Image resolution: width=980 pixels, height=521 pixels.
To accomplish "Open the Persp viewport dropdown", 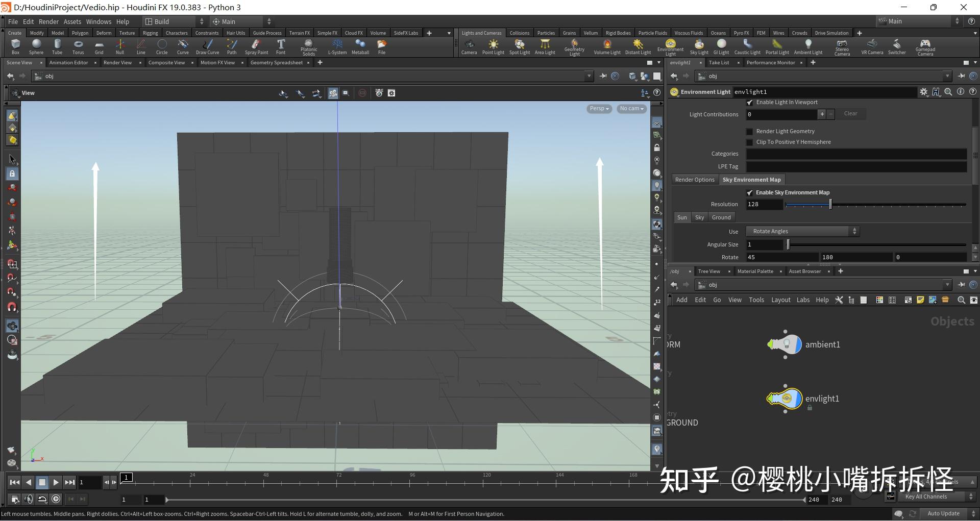I will pos(598,108).
